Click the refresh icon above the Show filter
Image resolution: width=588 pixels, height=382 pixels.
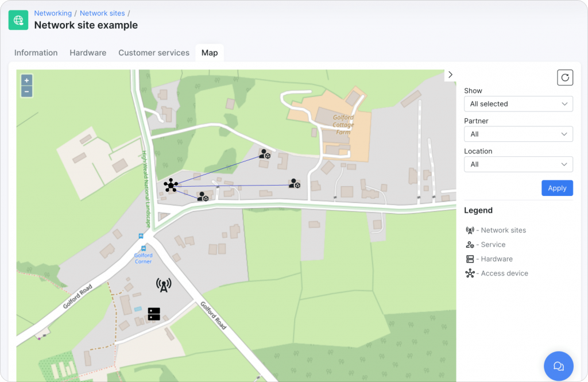click(564, 77)
